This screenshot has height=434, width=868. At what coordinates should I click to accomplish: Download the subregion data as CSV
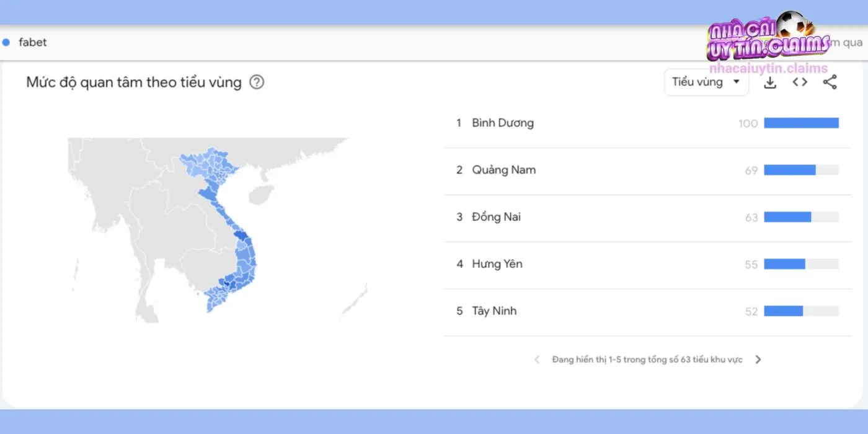point(770,82)
